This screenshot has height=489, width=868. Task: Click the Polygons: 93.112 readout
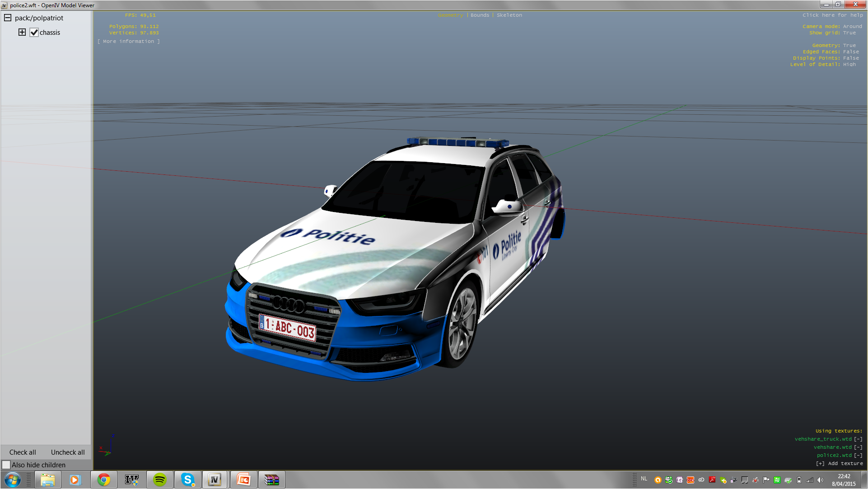(x=134, y=27)
